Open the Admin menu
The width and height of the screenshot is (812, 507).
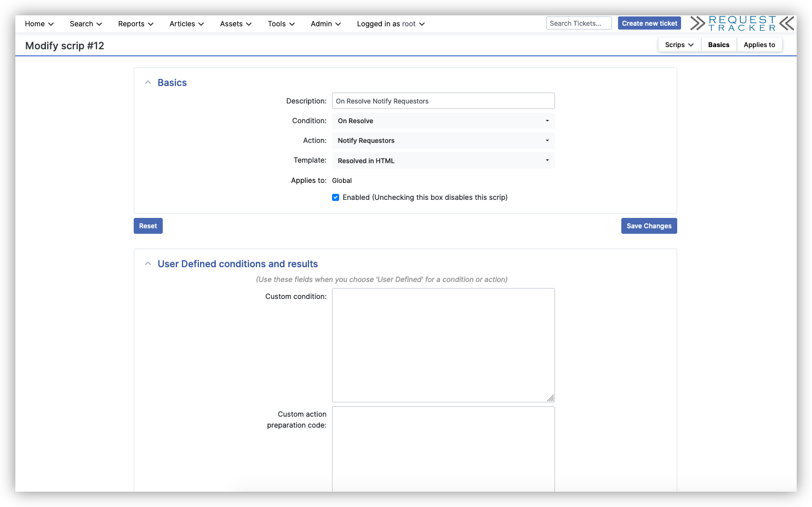pyautogui.click(x=325, y=24)
